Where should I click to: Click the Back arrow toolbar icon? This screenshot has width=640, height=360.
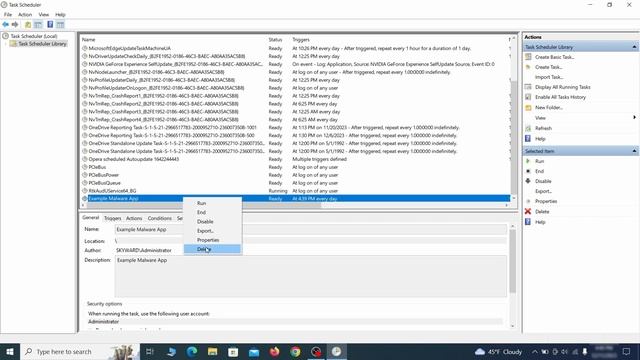pyautogui.click(x=6, y=25)
